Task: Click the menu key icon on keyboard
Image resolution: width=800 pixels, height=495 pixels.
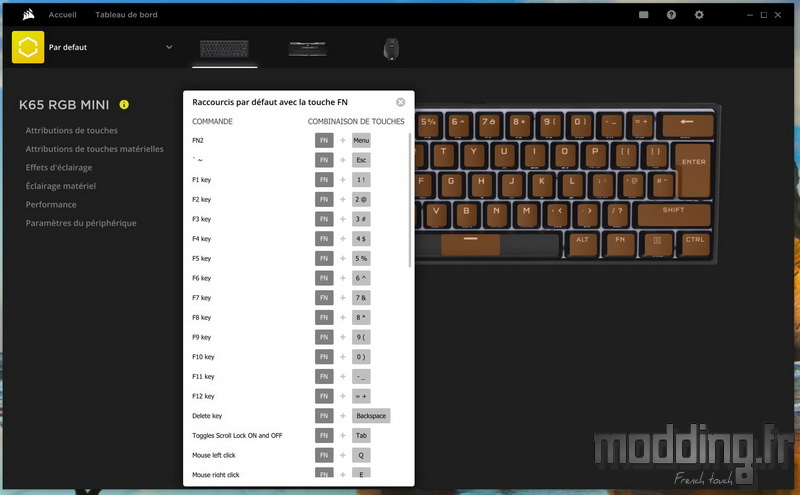Action: point(657,244)
